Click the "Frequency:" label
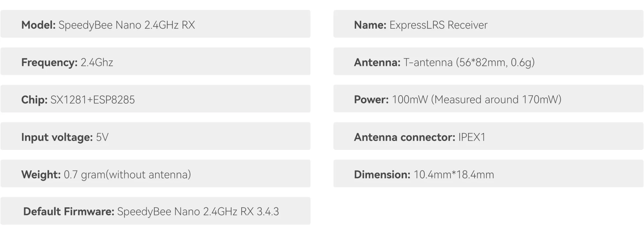 [x=49, y=62]
